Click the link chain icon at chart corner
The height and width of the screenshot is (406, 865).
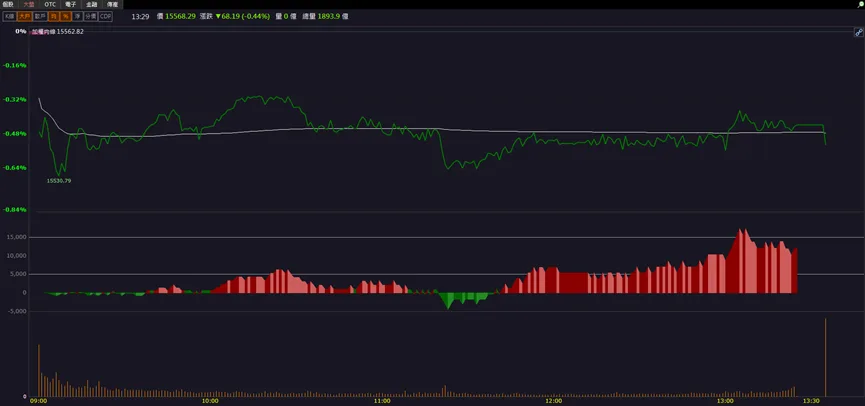click(x=858, y=33)
